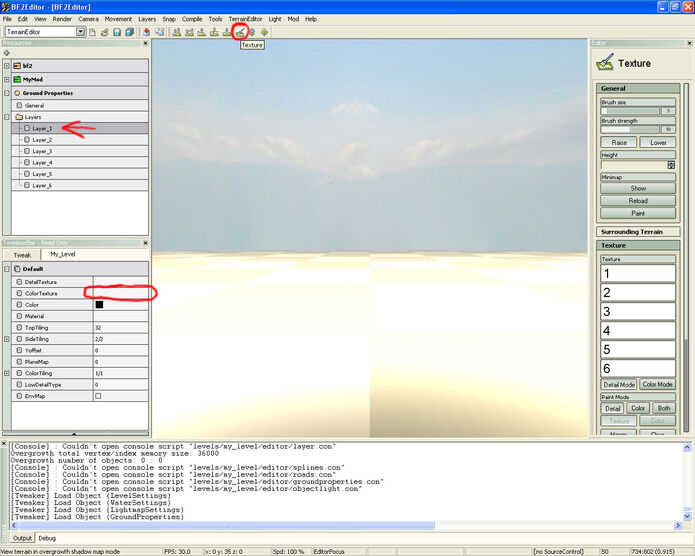This screenshot has height=556, width=695.
Task: Click the Open folder toolbar icon
Action: tap(105, 32)
